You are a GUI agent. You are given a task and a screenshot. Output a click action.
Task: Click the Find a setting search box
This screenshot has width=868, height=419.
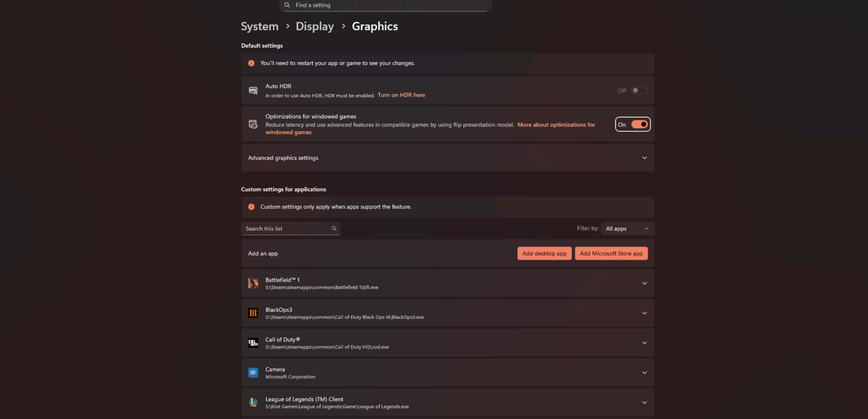point(385,5)
